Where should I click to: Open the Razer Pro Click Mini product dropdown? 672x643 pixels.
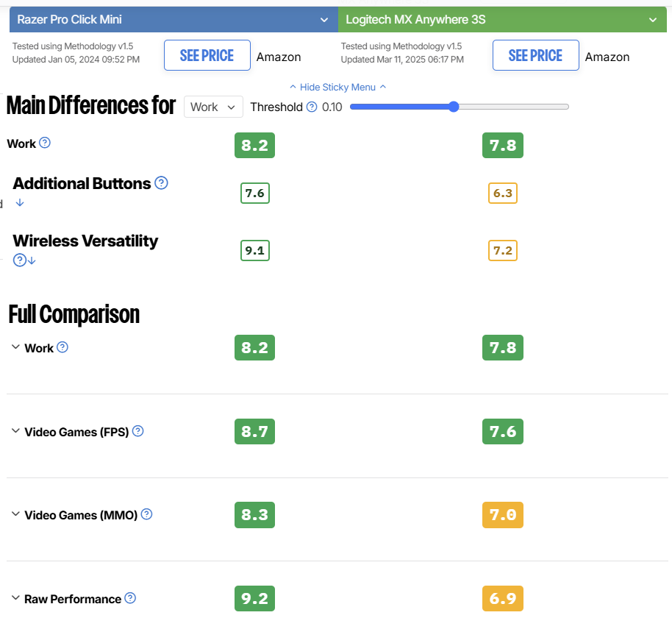point(174,19)
